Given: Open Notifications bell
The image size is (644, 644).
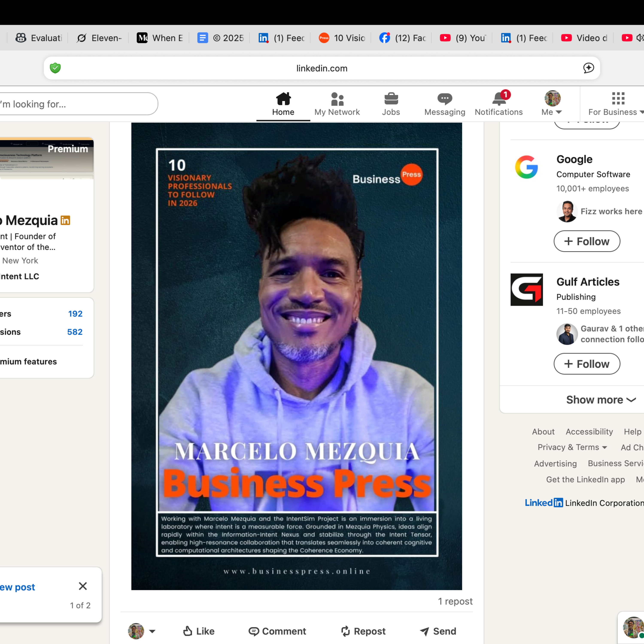Looking at the screenshot, I should (499, 104).
